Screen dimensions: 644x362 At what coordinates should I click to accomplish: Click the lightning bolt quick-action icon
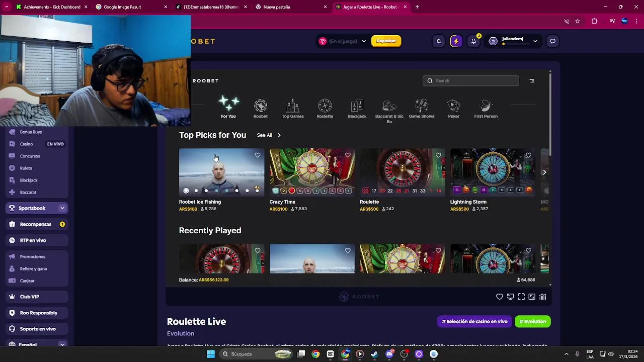coord(456,41)
